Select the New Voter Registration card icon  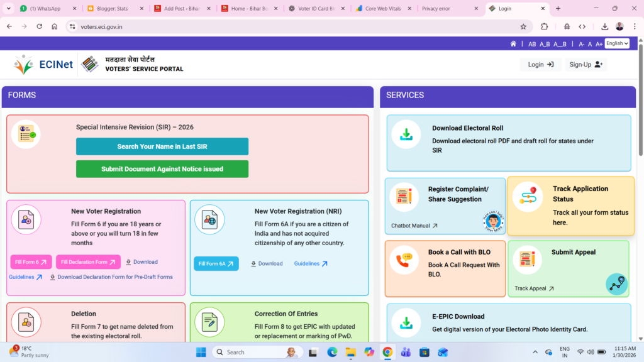point(26,219)
